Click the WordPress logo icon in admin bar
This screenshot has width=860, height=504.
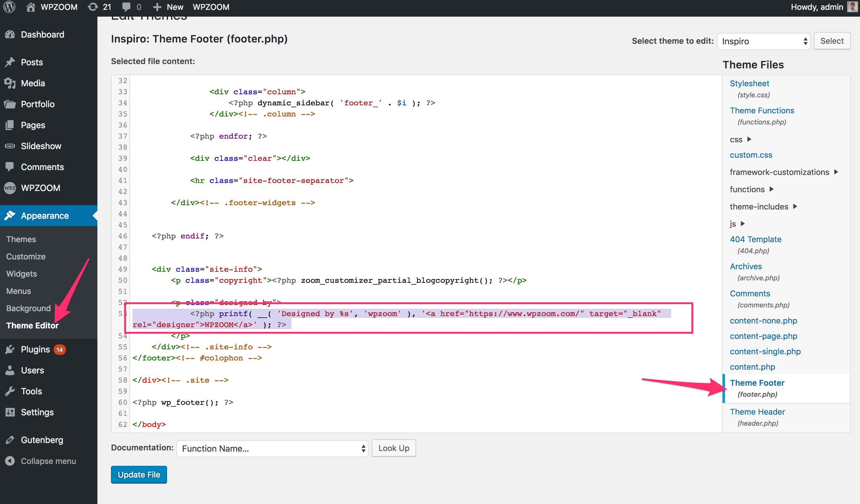coord(10,7)
